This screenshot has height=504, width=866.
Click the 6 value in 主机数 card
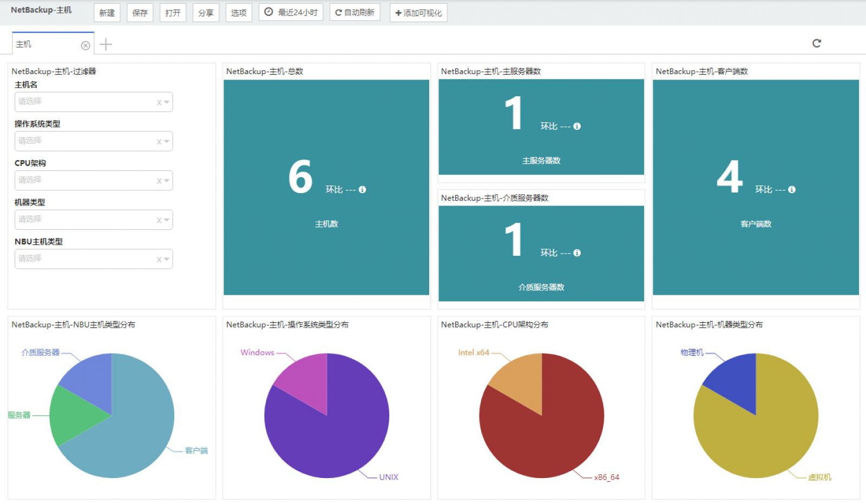300,177
